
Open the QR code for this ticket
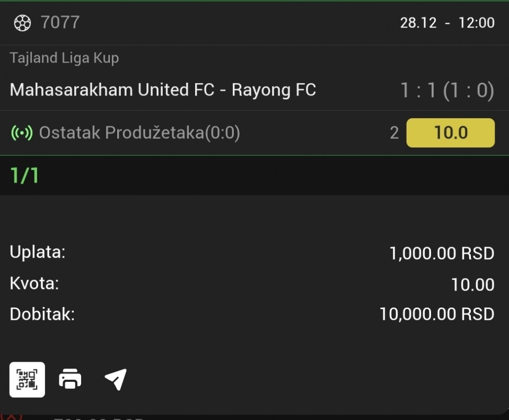(x=27, y=380)
